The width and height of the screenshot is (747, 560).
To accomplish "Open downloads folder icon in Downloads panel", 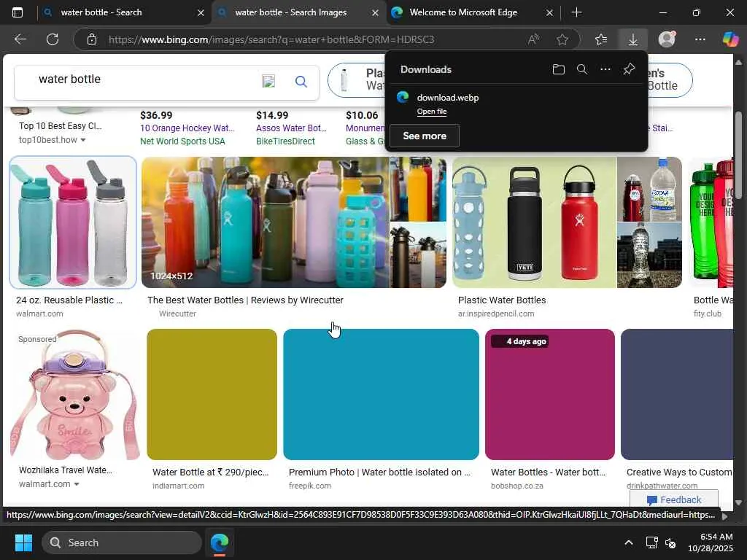I will (558, 69).
